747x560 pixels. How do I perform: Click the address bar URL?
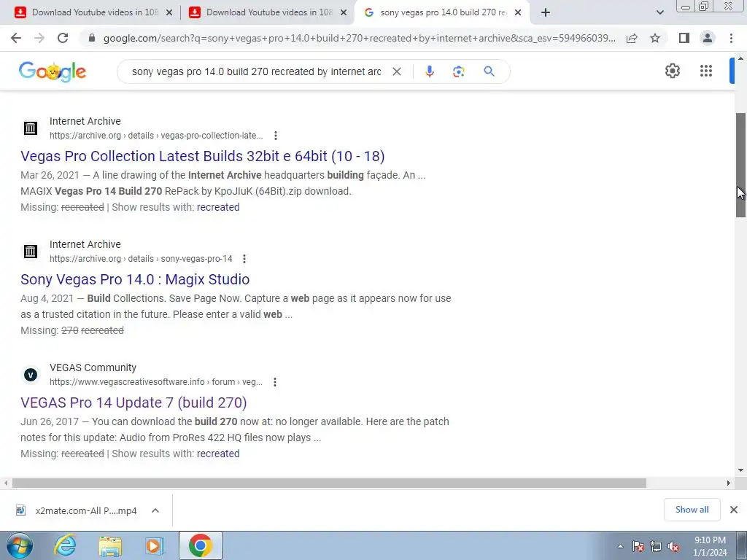359,38
